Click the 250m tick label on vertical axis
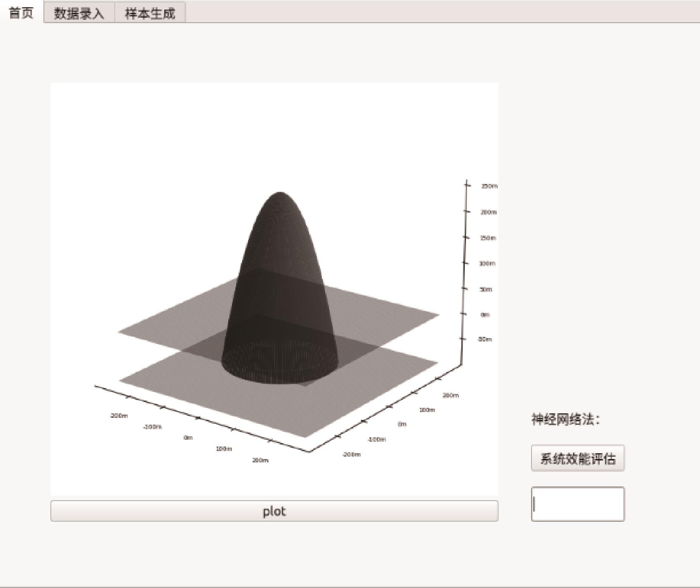 489,186
